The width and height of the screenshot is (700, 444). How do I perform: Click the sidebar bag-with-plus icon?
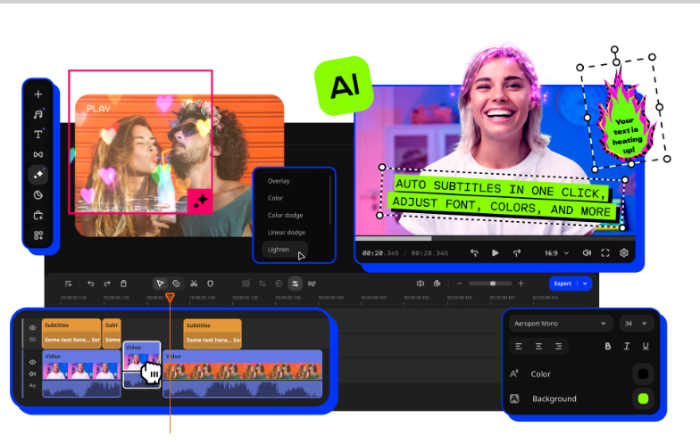coord(38,216)
